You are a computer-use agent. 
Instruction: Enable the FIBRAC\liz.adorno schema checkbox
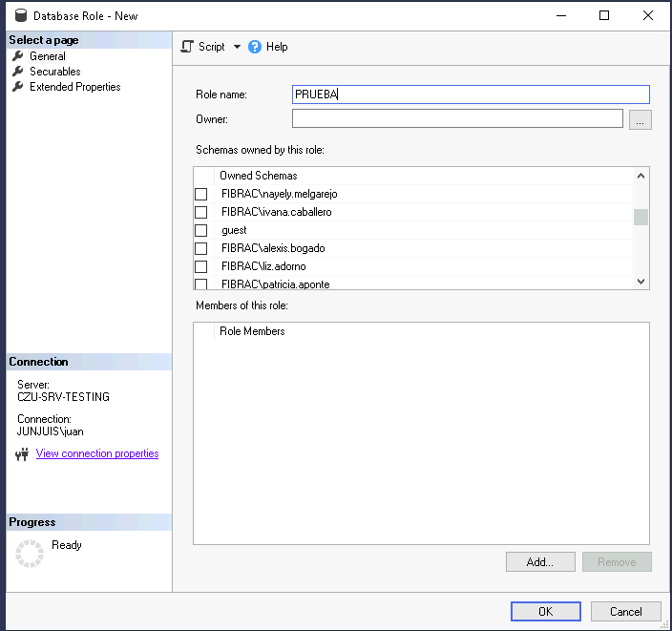tap(201, 267)
